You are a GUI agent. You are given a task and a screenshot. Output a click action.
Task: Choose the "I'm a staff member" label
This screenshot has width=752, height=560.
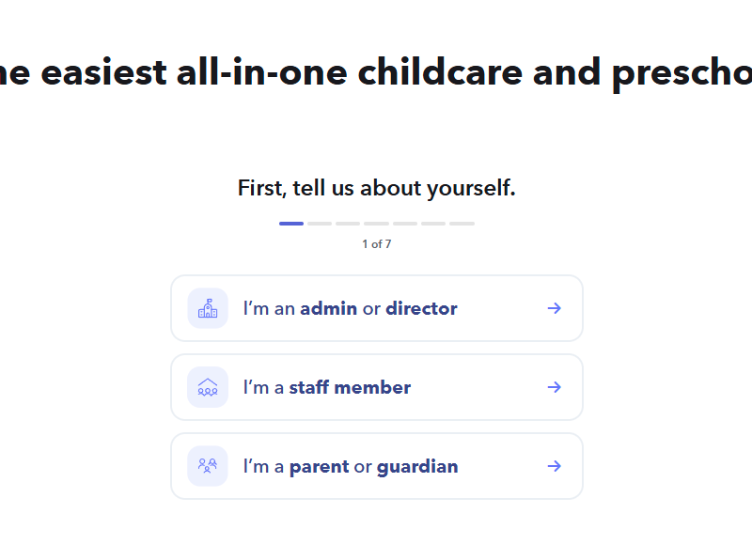[x=326, y=387]
